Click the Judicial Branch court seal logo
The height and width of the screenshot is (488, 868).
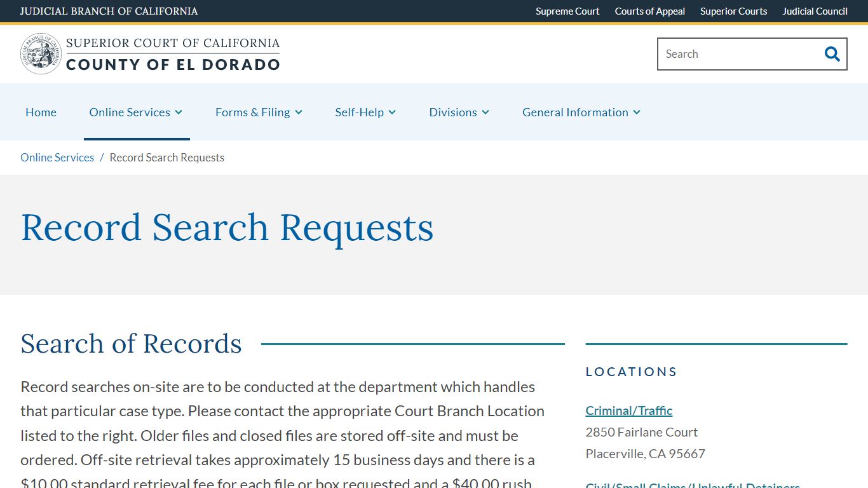(x=41, y=54)
